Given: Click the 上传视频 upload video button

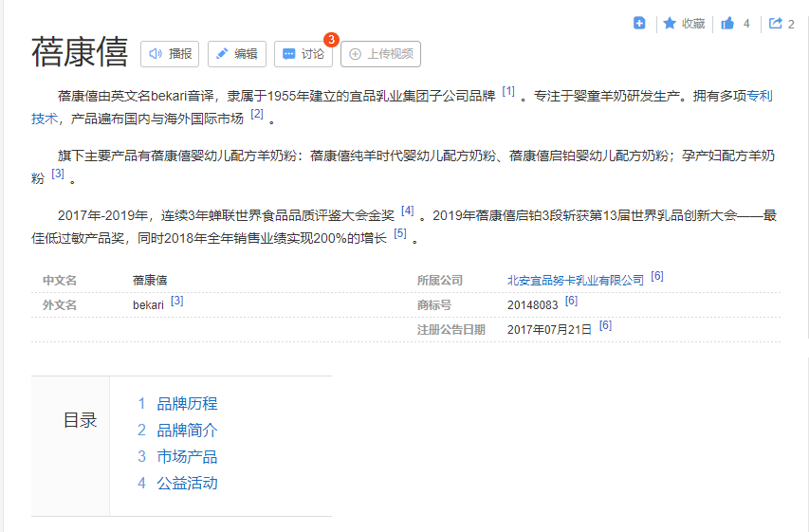Looking at the screenshot, I should point(380,54).
